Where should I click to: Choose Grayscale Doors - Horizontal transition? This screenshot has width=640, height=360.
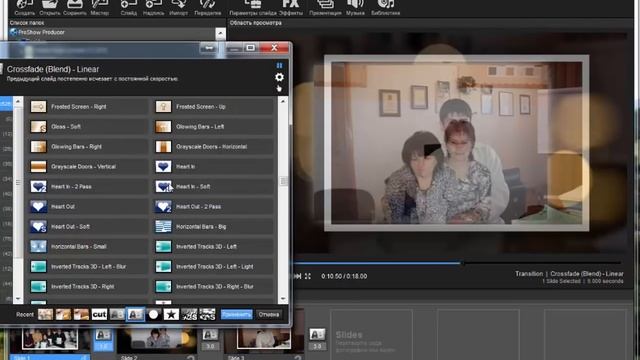[x=213, y=147]
